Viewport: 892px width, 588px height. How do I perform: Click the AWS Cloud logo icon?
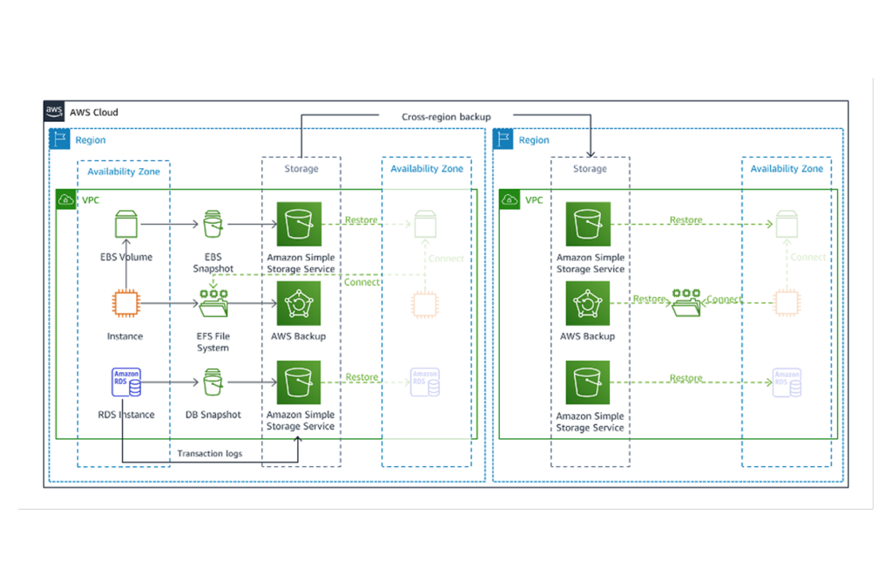coord(54,112)
